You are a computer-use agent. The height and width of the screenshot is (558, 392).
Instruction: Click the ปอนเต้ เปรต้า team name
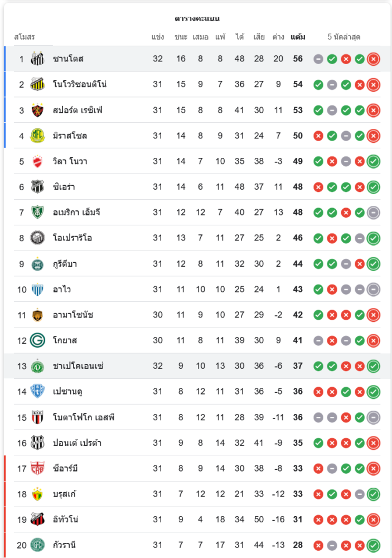point(77,443)
